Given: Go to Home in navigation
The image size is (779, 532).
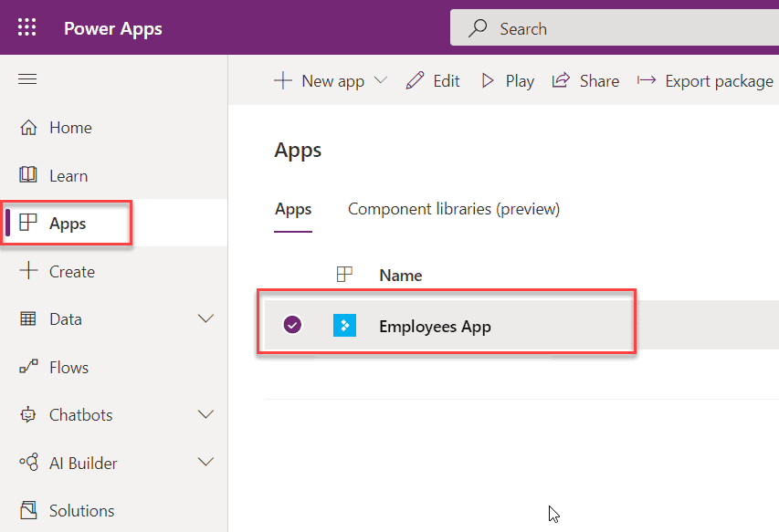Looking at the screenshot, I should pos(70,128).
